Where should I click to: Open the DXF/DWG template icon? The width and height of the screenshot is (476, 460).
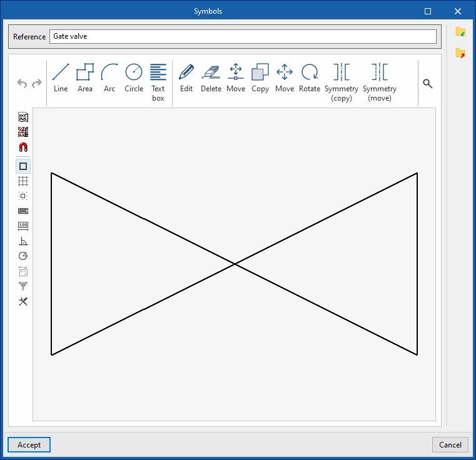pyautogui.click(x=23, y=117)
